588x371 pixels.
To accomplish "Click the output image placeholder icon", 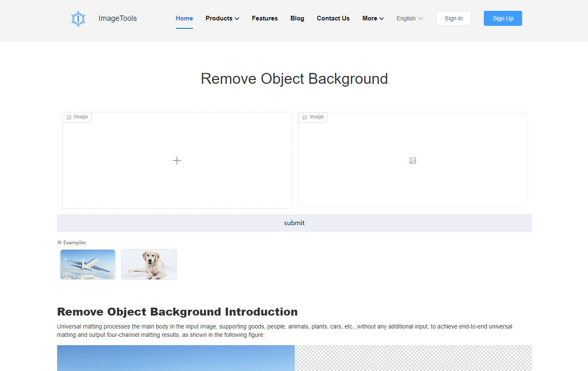I will pos(413,160).
